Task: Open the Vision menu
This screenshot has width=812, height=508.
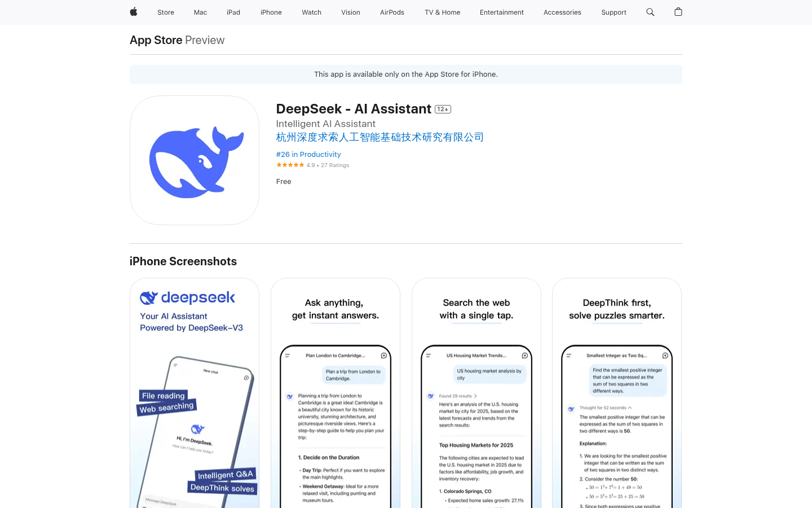Action: pyautogui.click(x=351, y=12)
